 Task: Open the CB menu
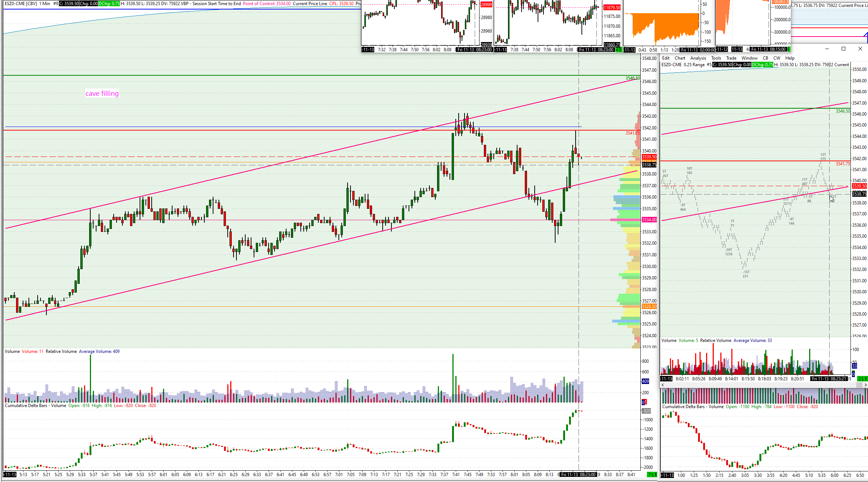765,58
